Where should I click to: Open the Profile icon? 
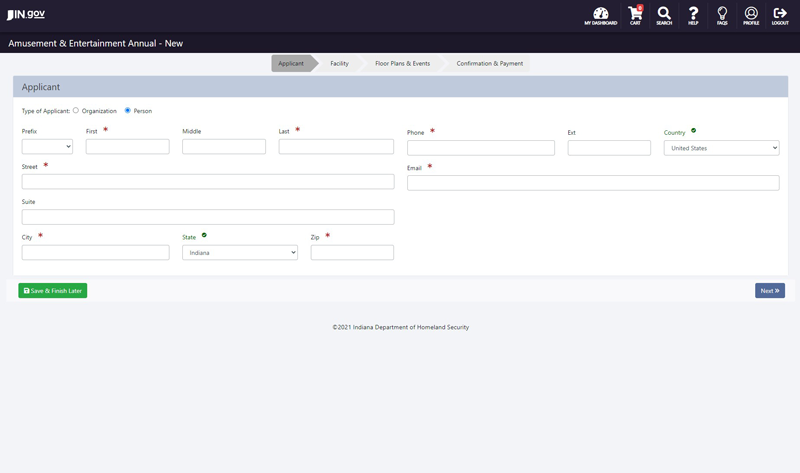(751, 15)
